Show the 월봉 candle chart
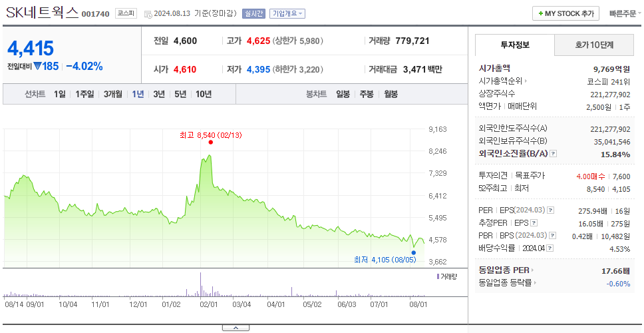644x333 pixels. pos(391,94)
